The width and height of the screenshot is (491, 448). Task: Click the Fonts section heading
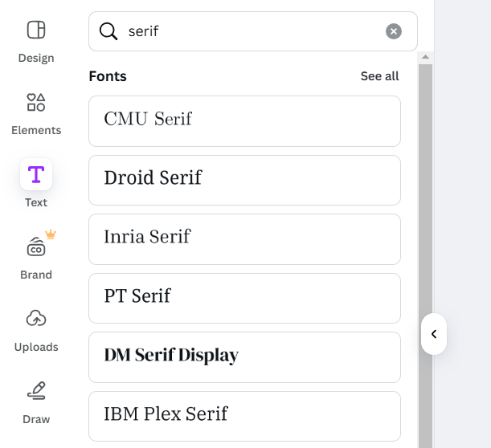pos(108,76)
